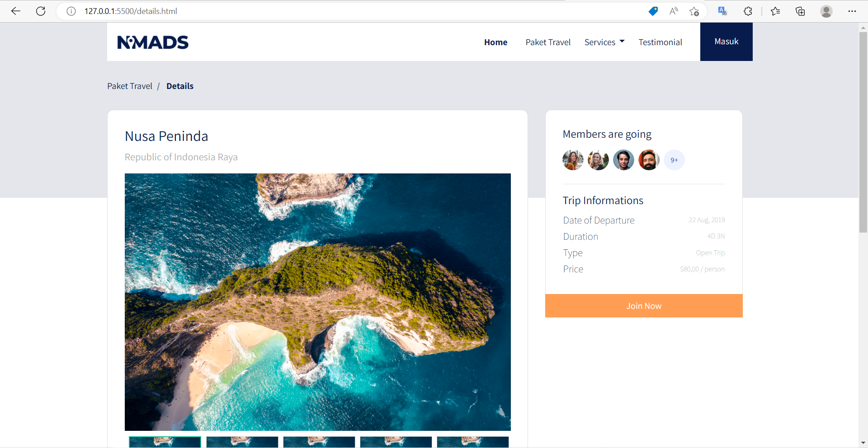Click the Details breadcrumb item
This screenshot has height=448, width=868.
[x=180, y=86]
